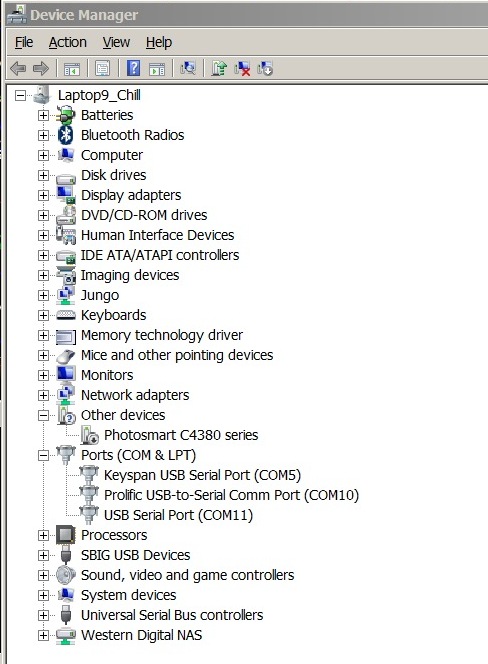Click the Device Manager title bar icon
Image resolution: width=488 pixels, height=664 pixels.
coord(17,14)
